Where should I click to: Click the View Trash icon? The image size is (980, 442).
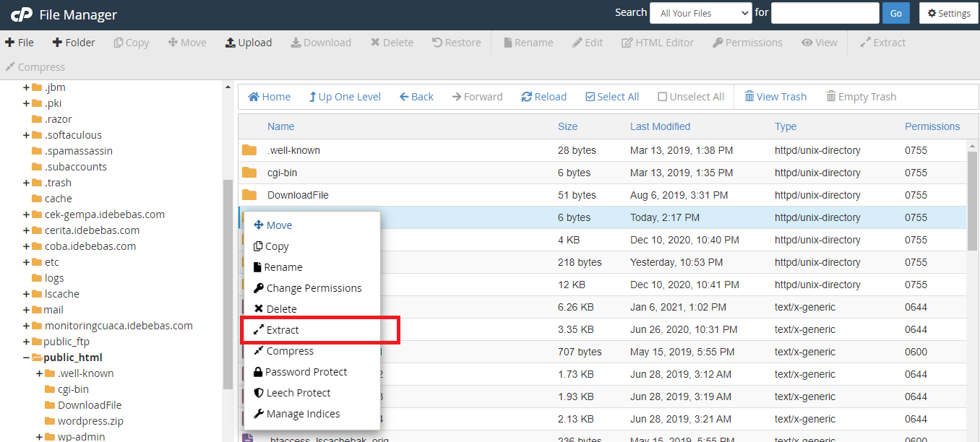click(x=775, y=96)
